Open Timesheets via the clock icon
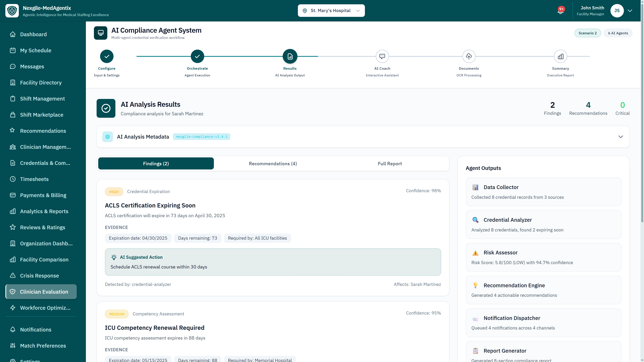This screenshot has width=644, height=362. tap(13, 179)
